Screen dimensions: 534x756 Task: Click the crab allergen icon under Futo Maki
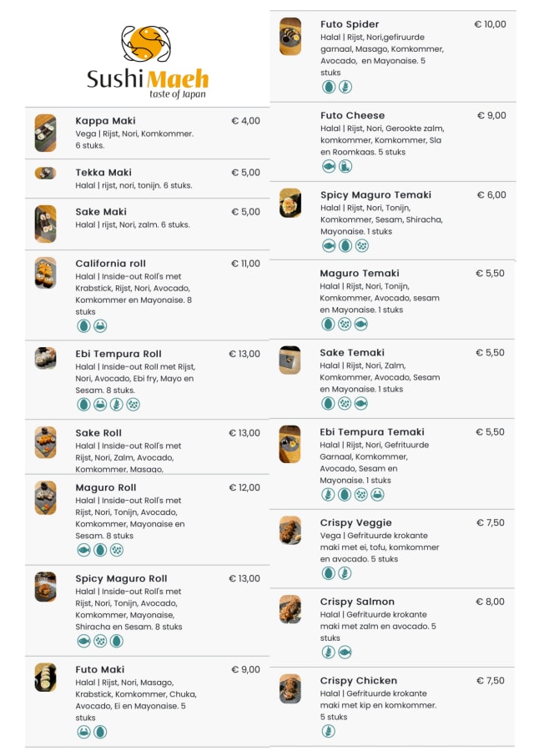83,732
